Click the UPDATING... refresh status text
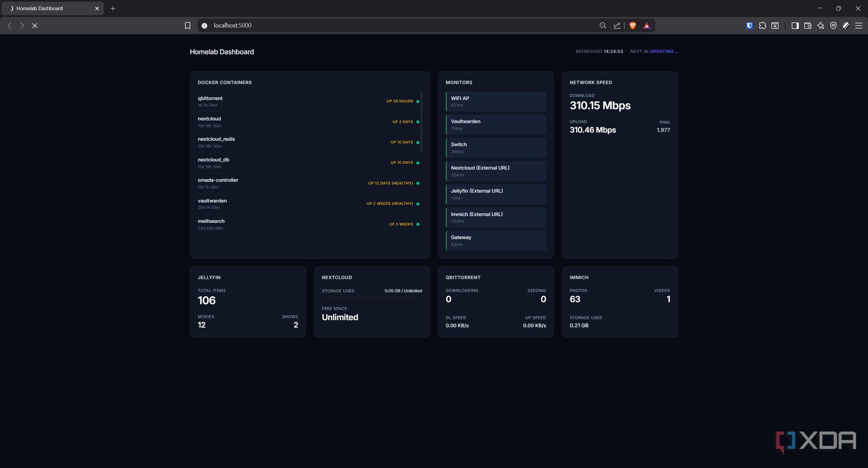Viewport: 868px width, 468px height. point(664,52)
